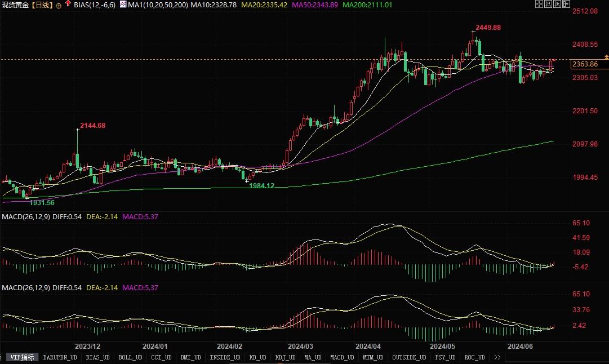Switch to the VIP指标 tab
This screenshot has height=364, width=609.
23,357
